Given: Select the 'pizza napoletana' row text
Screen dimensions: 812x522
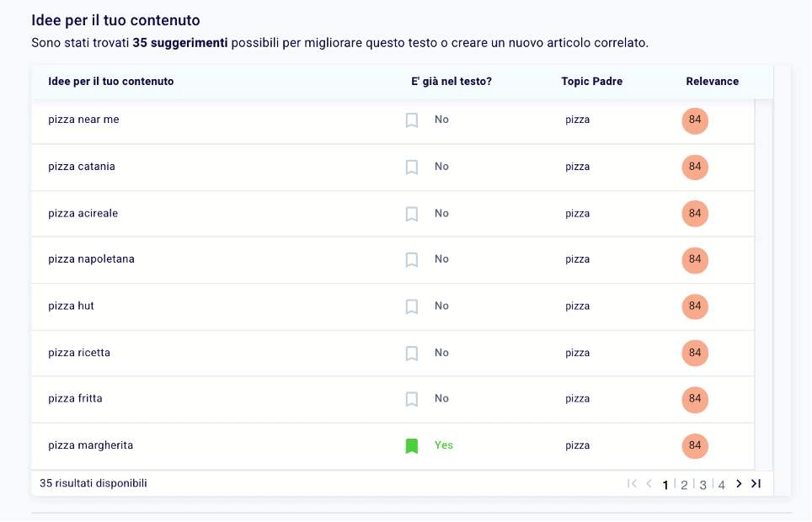Looking at the screenshot, I should click(91, 259).
